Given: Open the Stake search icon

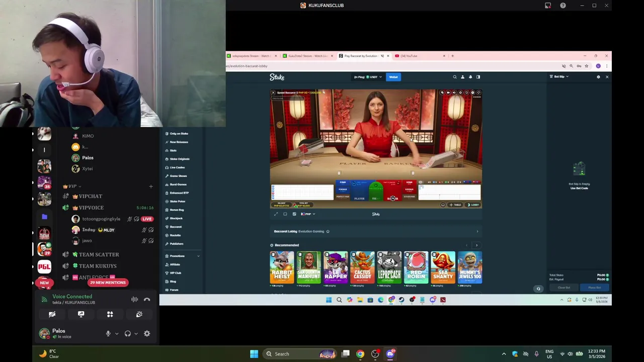Looking at the screenshot, I should [x=455, y=77].
